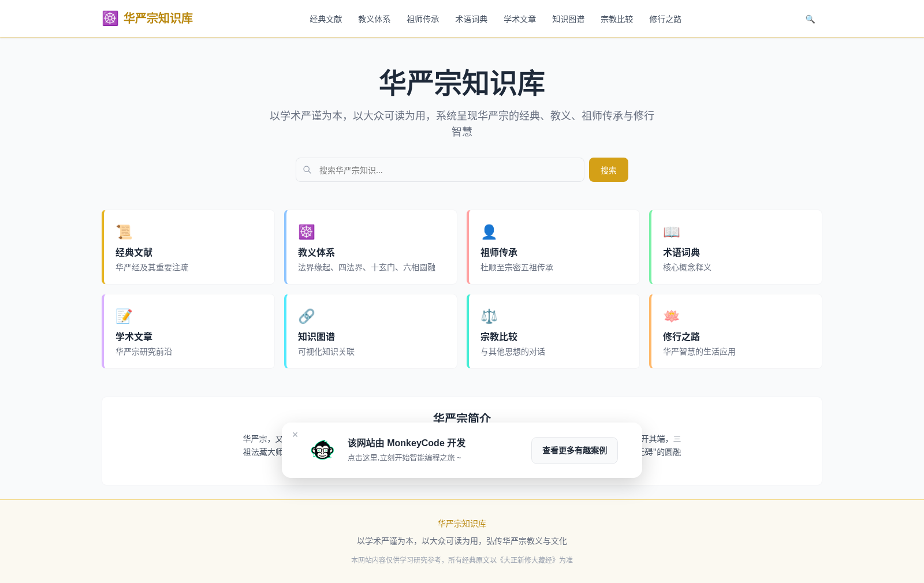Image resolution: width=924 pixels, height=583 pixels.
Task: Click 华严宗研究前沿 description text
Action: pyautogui.click(x=144, y=352)
